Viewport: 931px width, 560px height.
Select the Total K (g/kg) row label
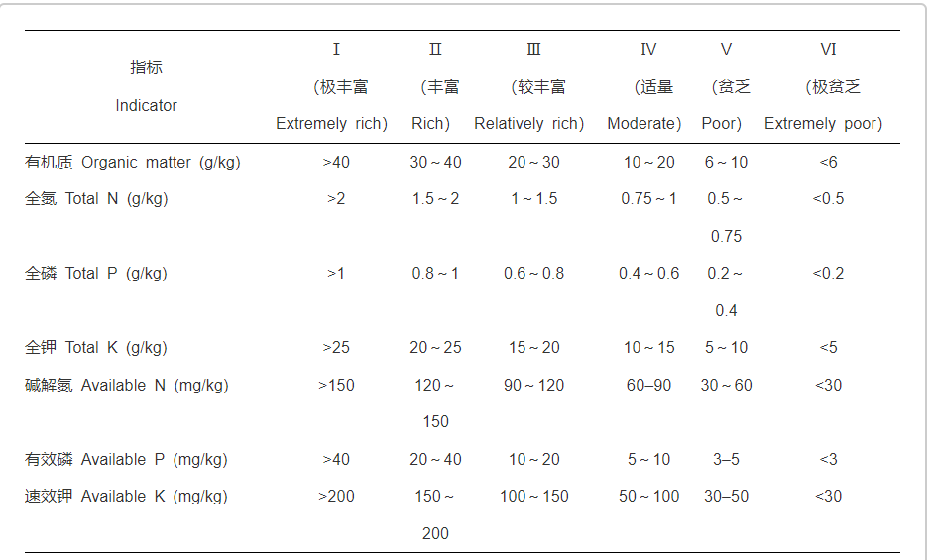pos(96,348)
